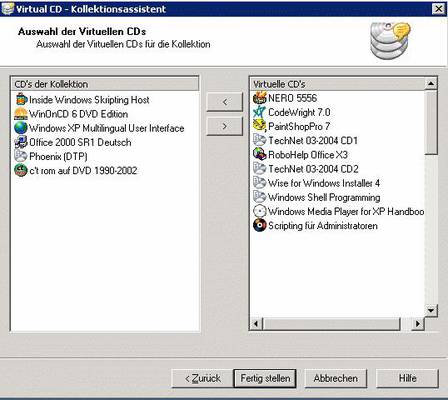Image resolution: width=448 pixels, height=400 pixels.
Task: Remove a CD with the right arrow button
Action: pos(224,126)
